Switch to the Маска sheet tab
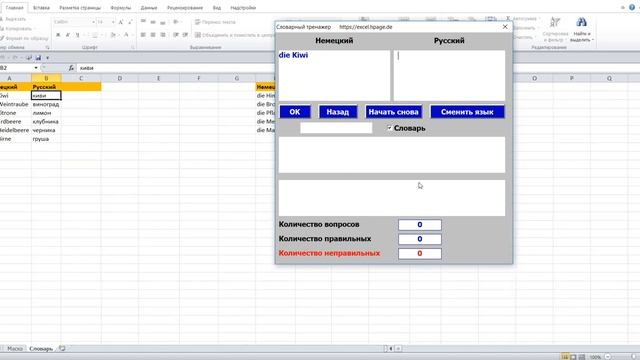This screenshot has height=360, width=640. [15, 349]
